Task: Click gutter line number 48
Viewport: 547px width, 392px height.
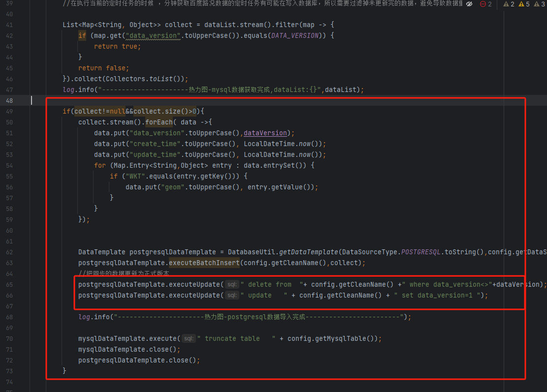Action: click(x=9, y=100)
